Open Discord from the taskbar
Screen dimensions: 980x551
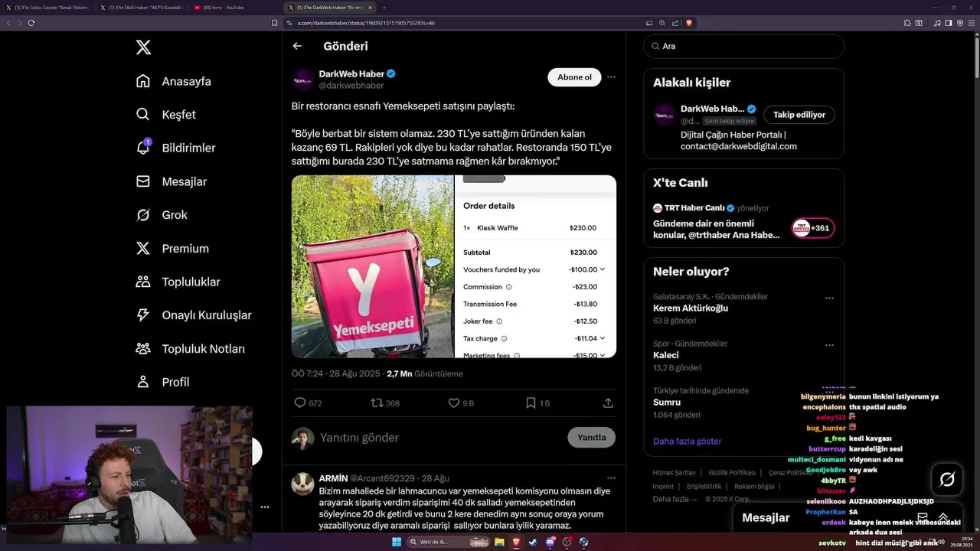550,542
